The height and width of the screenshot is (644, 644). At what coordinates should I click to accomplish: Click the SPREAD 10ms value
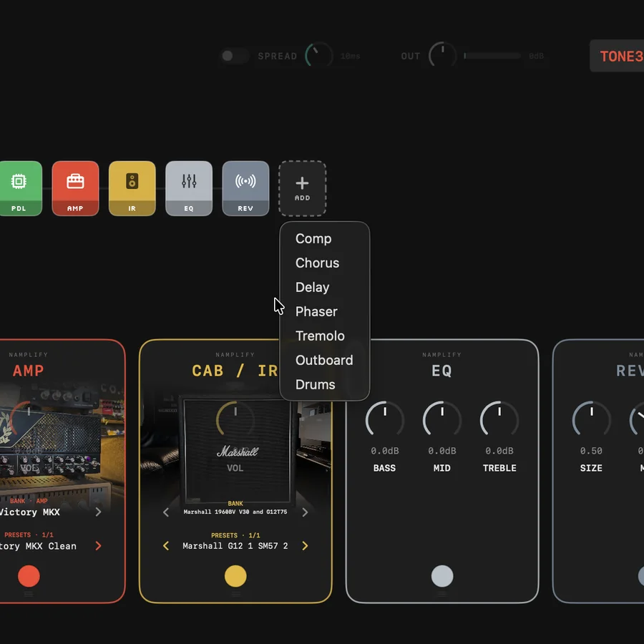tap(351, 56)
